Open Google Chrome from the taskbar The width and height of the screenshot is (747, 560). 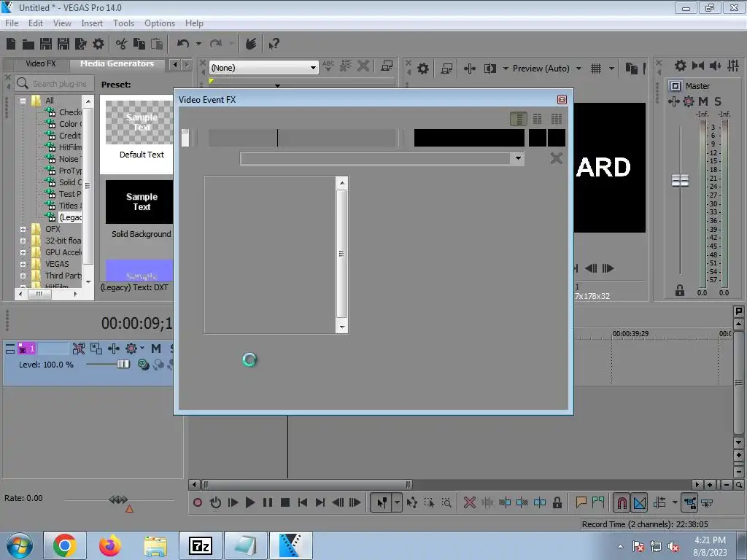[x=65, y=545]
